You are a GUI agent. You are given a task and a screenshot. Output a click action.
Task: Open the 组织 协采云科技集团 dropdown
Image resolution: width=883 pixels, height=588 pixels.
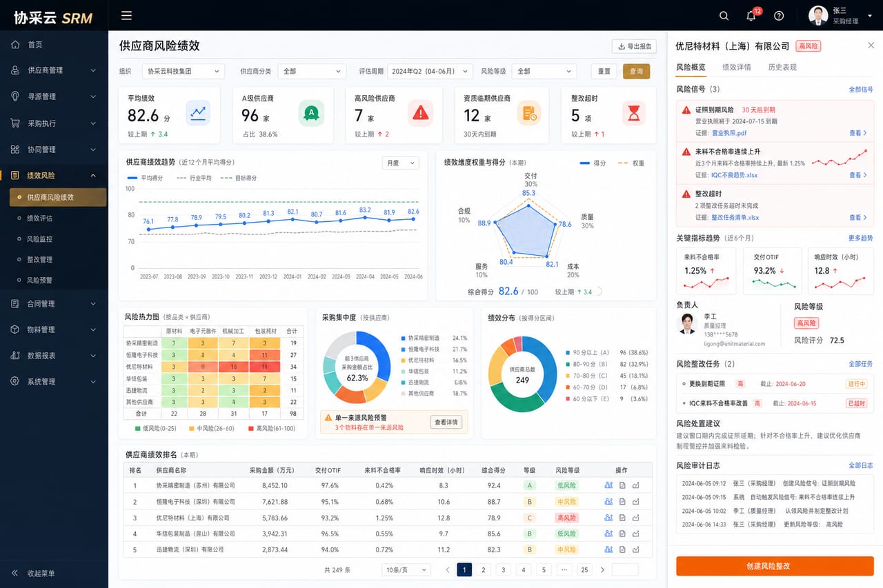[183, 71]
